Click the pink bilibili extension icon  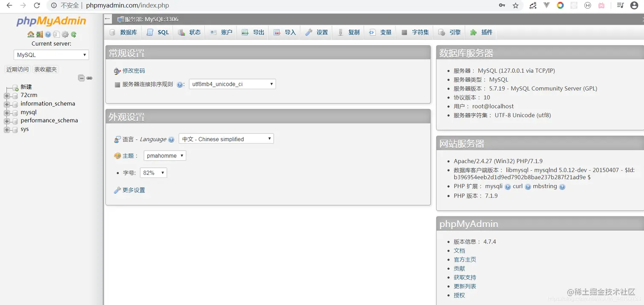pyautogui.click(x=601, y=6)
